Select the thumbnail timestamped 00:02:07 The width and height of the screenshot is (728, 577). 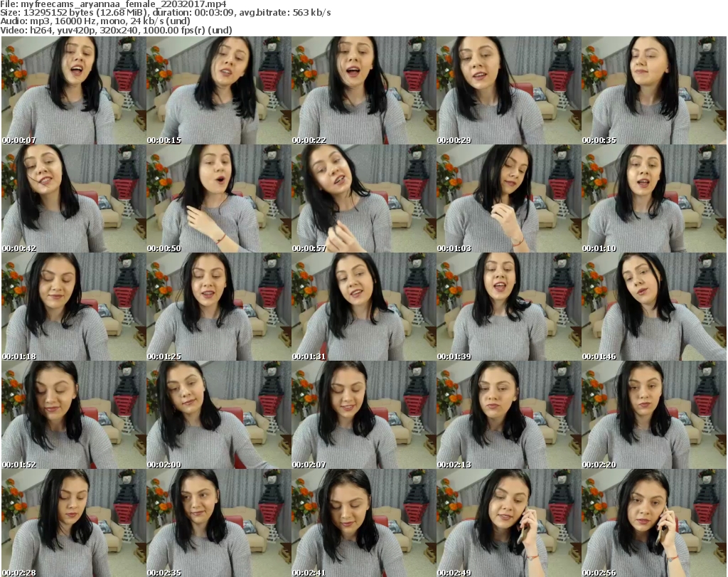(363, 415)
